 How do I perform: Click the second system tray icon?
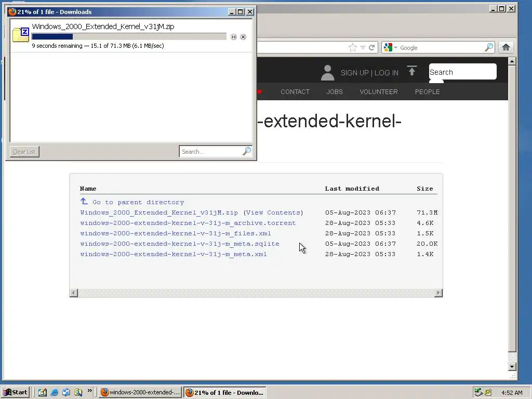point(488,392)
